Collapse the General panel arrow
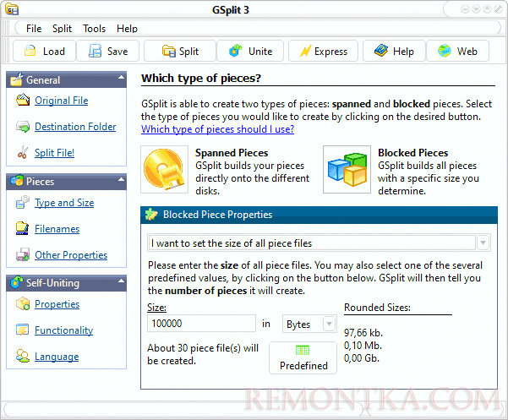Viewport: 508px width, 420px height. pyautogui.click(x=121, y=78)
